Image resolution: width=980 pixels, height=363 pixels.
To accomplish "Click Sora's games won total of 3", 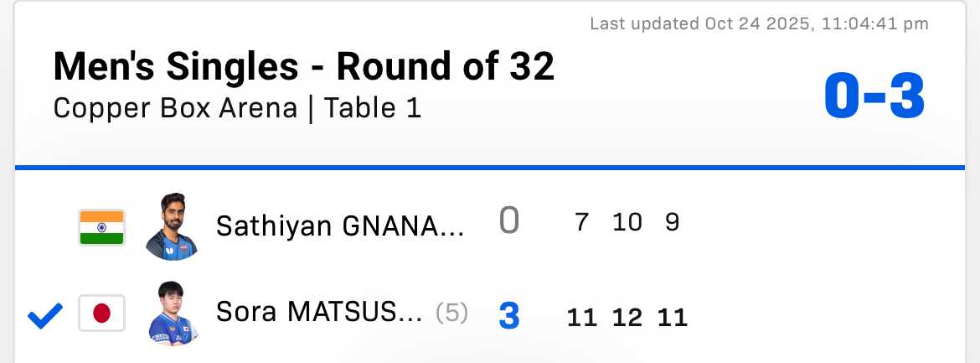I will (509, 316).
